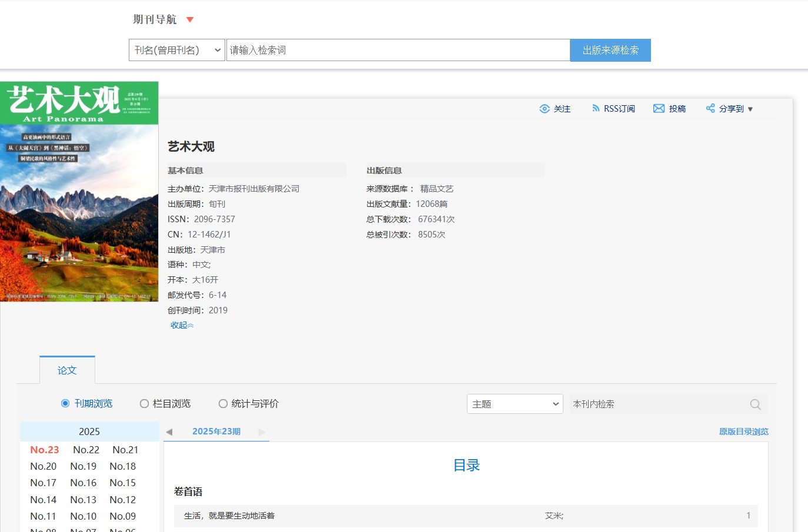
Task: Click the 本刊内检索 input field
Action: coord(659,404)
